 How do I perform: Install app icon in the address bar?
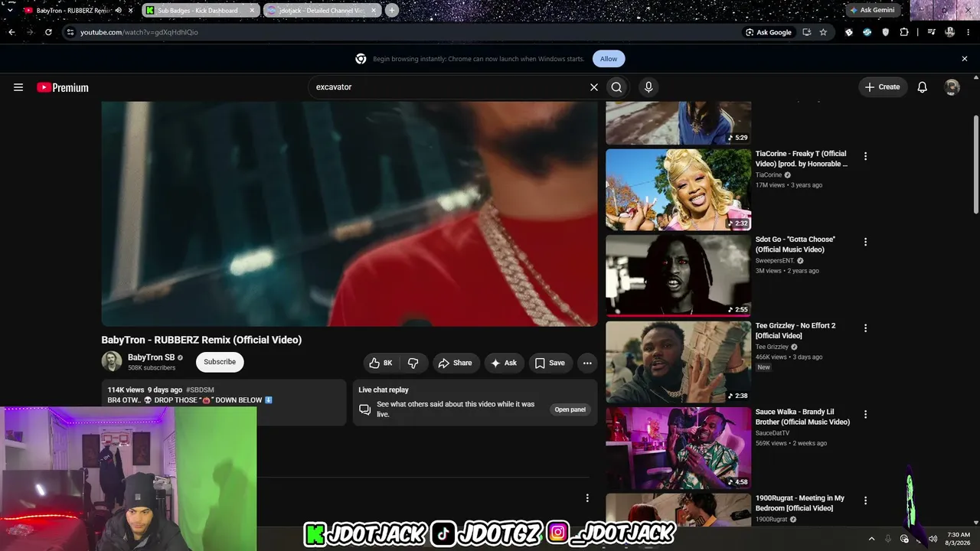[x=807, y=32]
